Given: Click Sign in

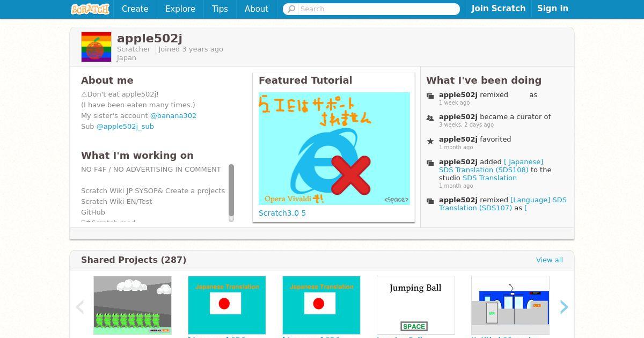Looking at the screenshot, I should click(553, 9).
